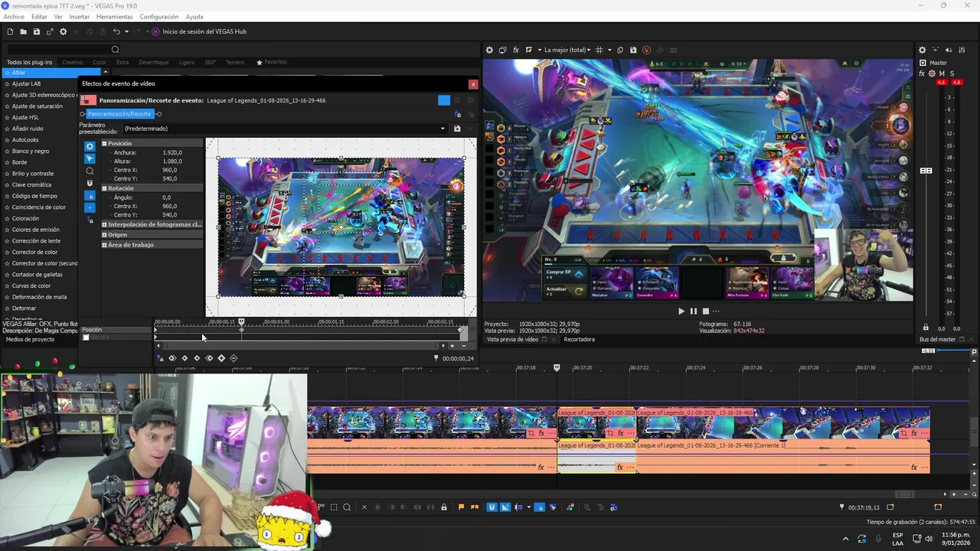Switch to the Recortadora tab
The width and height of the screenshot is (980, 551).
[579, 339]
